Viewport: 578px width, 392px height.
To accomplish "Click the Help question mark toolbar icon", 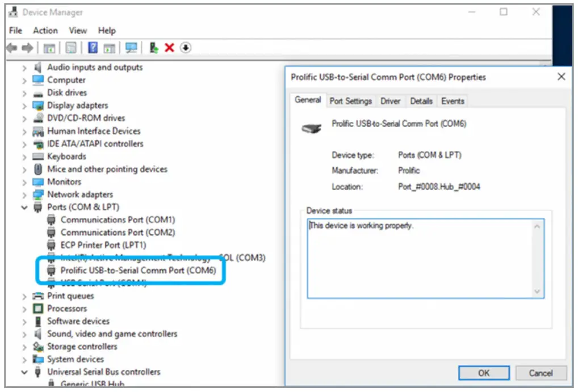I will click(93, 48).
